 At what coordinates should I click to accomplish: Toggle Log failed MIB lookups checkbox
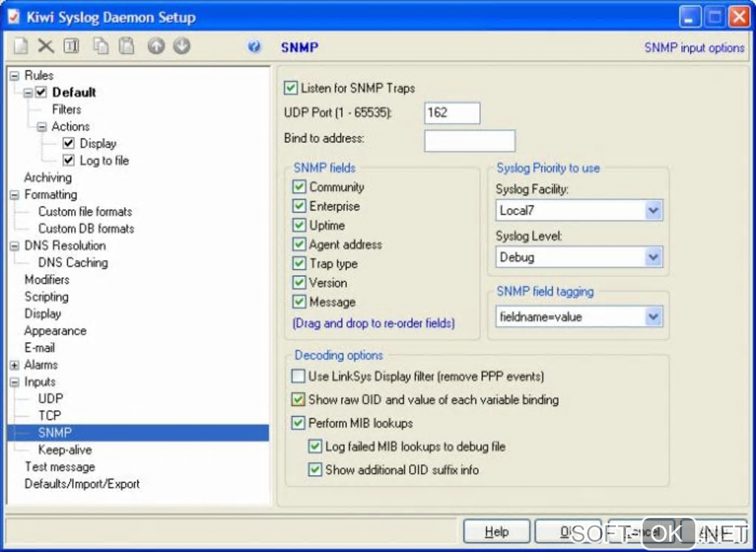(315, 446)
